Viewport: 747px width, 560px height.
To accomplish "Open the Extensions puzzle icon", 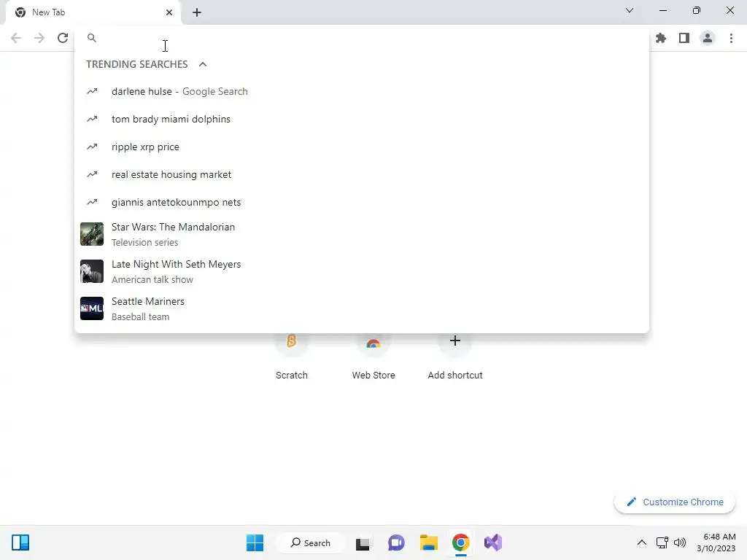I will (661, 38).
